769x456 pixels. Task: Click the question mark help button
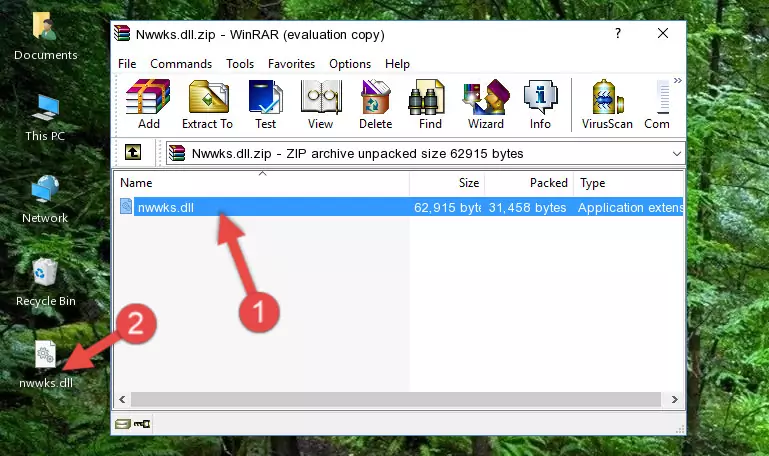[x=618, y=33]
